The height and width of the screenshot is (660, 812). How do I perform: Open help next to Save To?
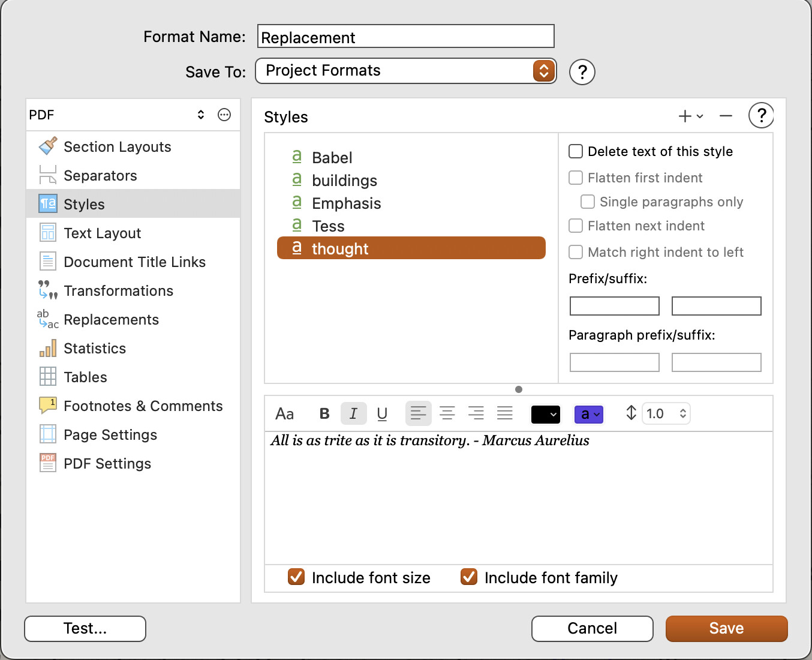tap(582, 72)
